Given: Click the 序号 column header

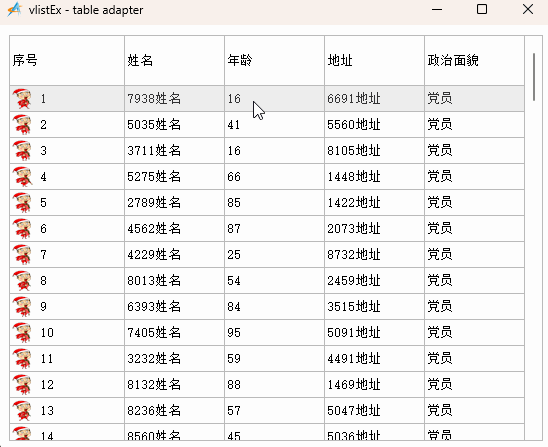Looking at the screenshot, I should [67, 60].
